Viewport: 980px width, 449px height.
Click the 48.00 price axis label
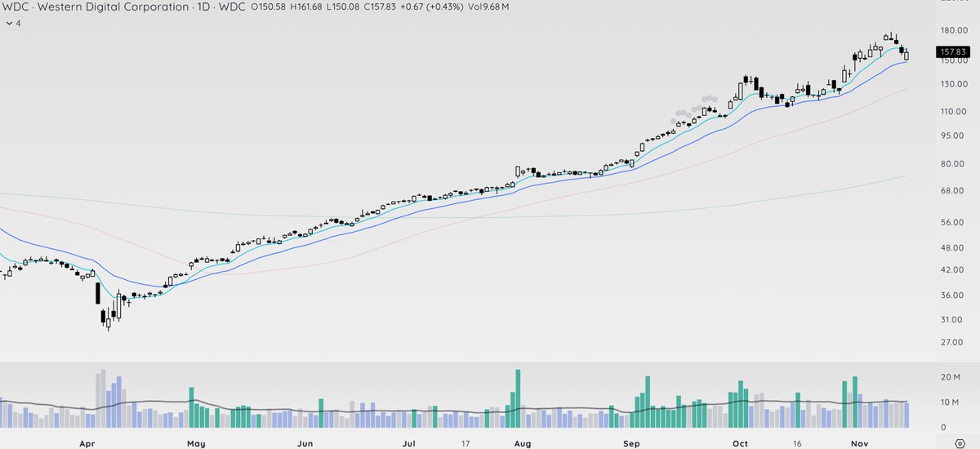tap(954, 248)
